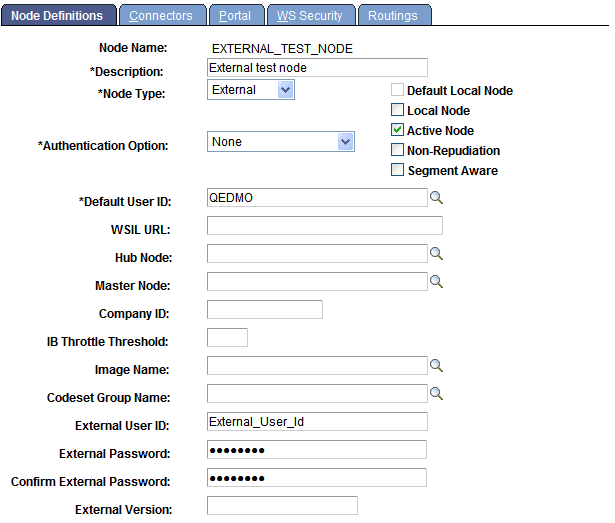Open lookup icon for Master Node
The height and width of the screenshot is (523, 615).
(436, 282)
